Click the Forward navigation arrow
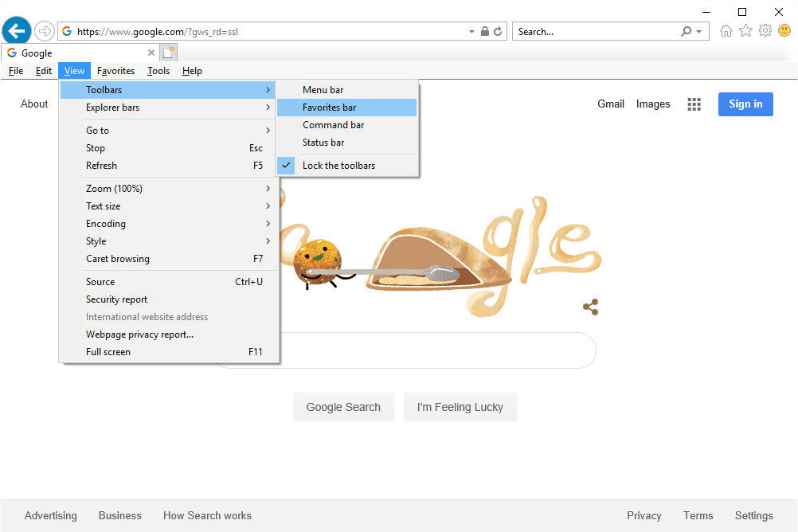The height and width of the screenshot is (532, 798). (x=45, y=31)
